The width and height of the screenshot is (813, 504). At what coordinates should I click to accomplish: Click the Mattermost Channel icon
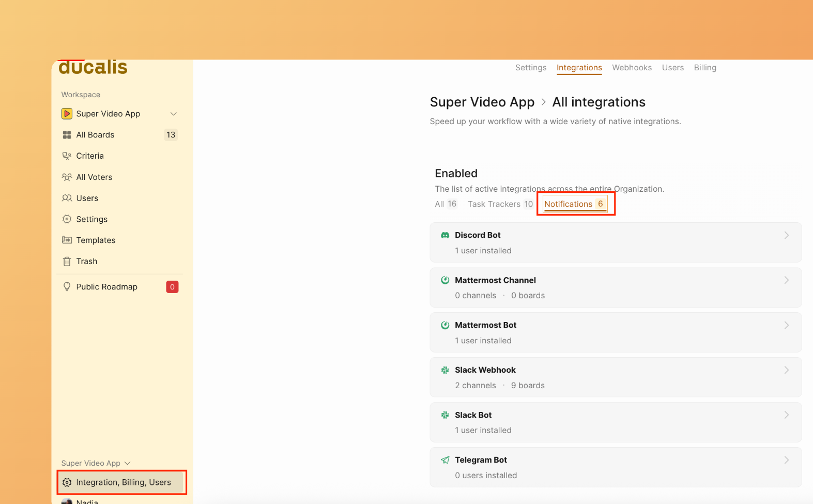[444, 280]
